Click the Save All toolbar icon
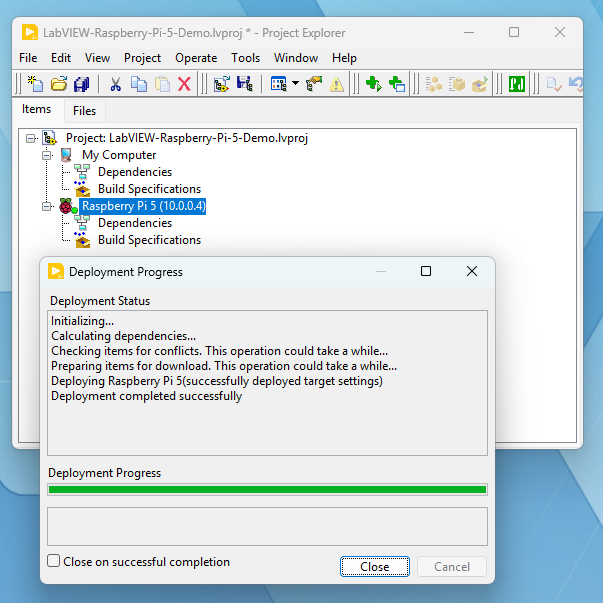The image size is (603, 603). [x=82, y=84]
